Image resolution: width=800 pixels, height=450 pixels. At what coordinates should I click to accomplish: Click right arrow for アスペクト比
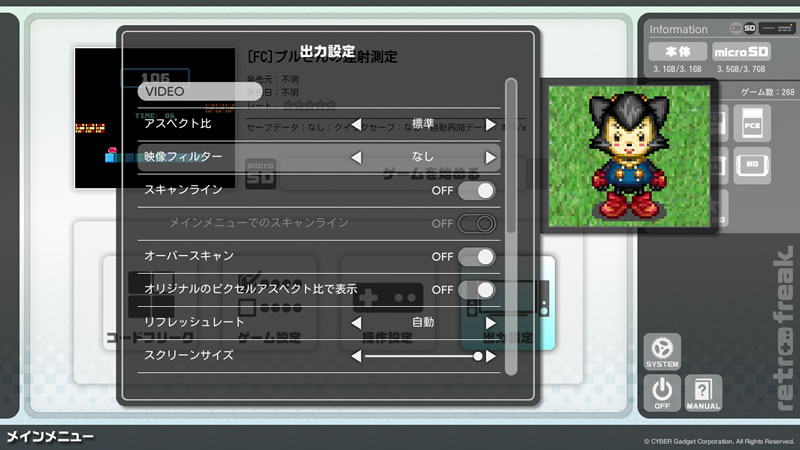tap(490, 124)
